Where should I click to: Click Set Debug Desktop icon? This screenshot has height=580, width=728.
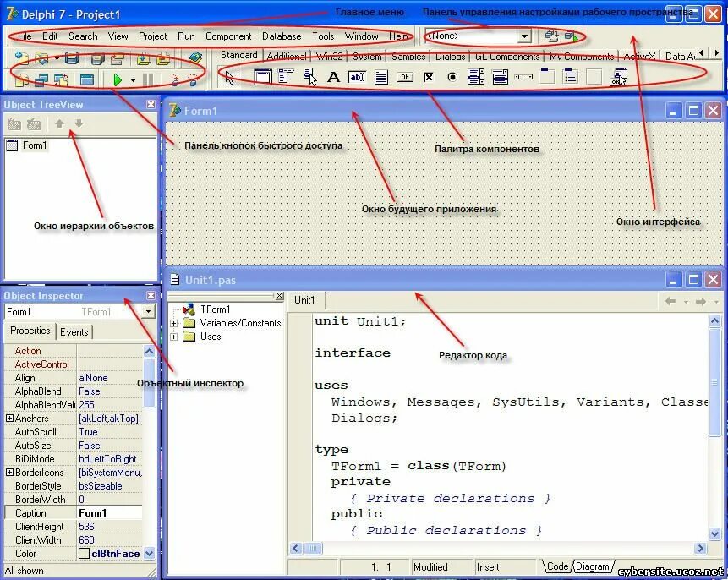[x=571, y=36]
